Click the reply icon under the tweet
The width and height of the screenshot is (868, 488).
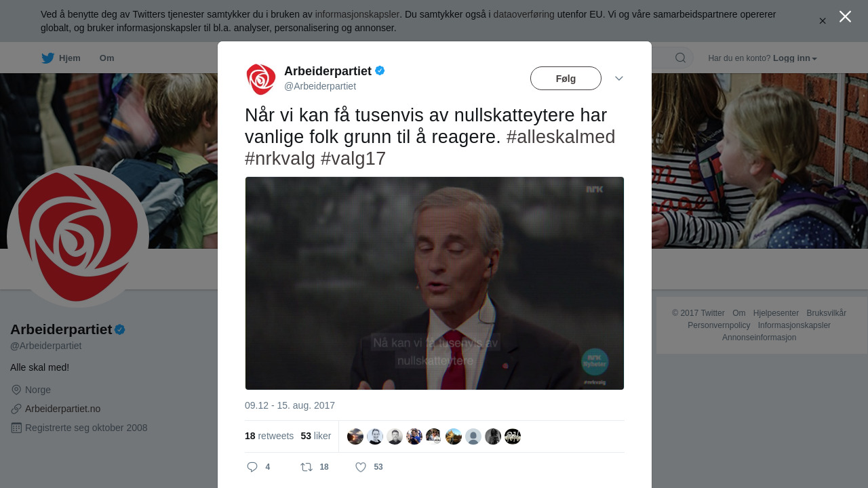[252, 467]
